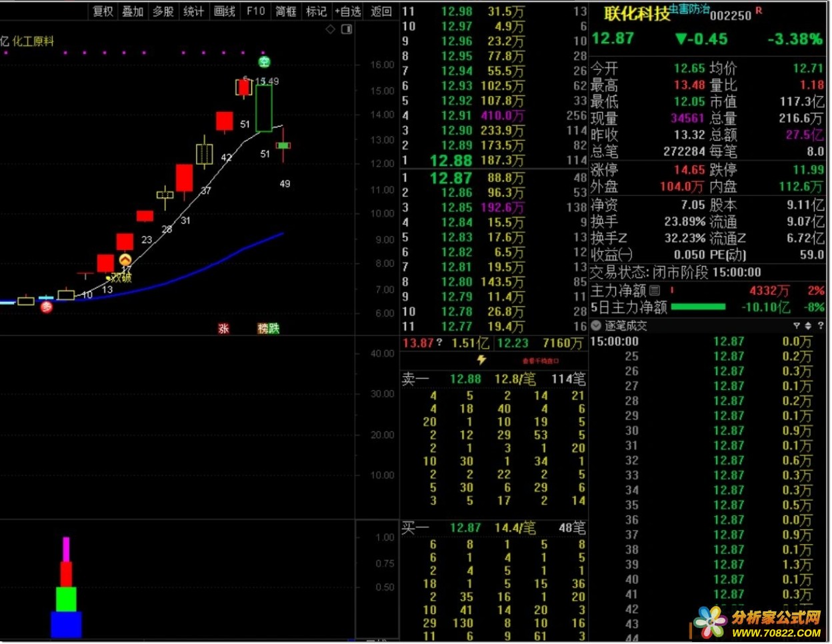Image resolution: width=832 pixels, height=644 pixels.
Task: Click the question mark beside 13.87
Action: 439,343
